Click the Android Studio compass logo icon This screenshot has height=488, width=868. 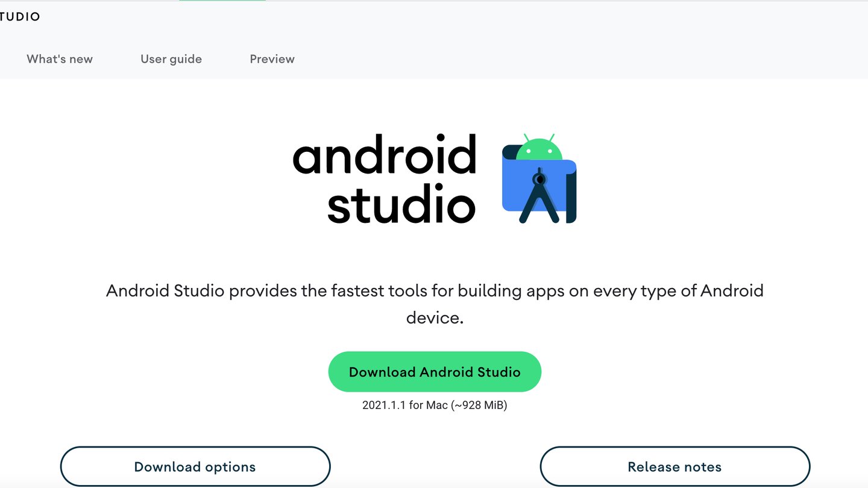coord(539,179)
